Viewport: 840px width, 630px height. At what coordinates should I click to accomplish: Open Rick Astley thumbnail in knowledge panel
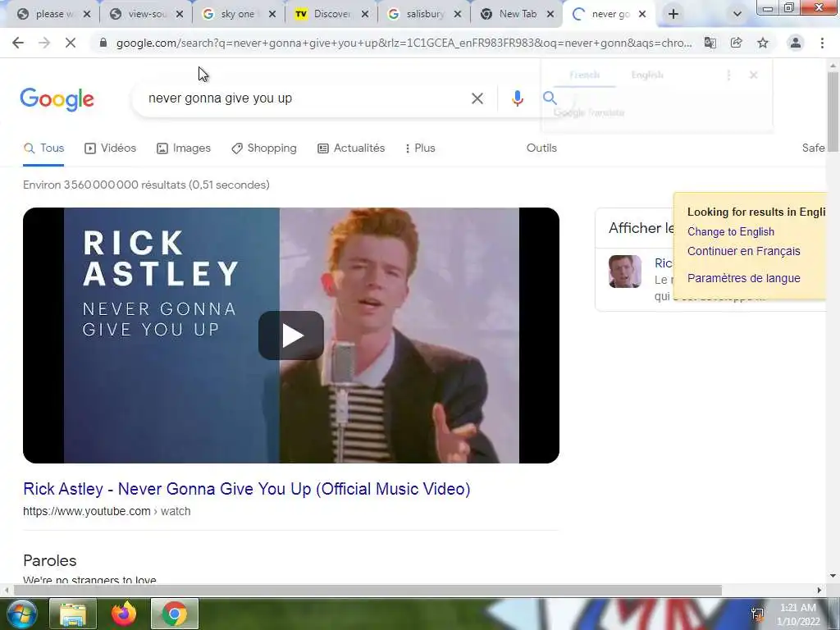(624, 272)
